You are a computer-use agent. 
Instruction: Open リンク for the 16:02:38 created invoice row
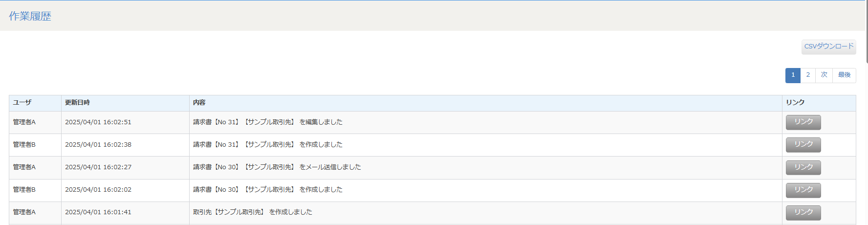pos(803,145)
